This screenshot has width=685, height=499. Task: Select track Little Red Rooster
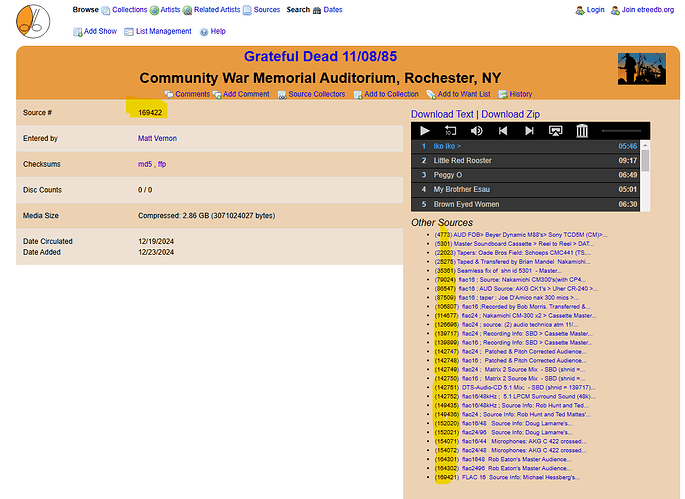tap(526, 161)
